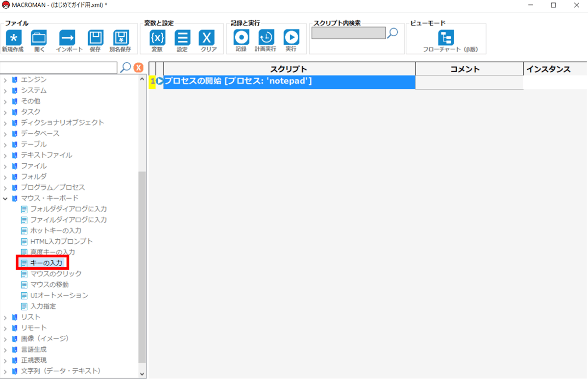Select 入力指定 command
Screen dimensions: 588x379
pyautogui.click(x=43, y=306)
